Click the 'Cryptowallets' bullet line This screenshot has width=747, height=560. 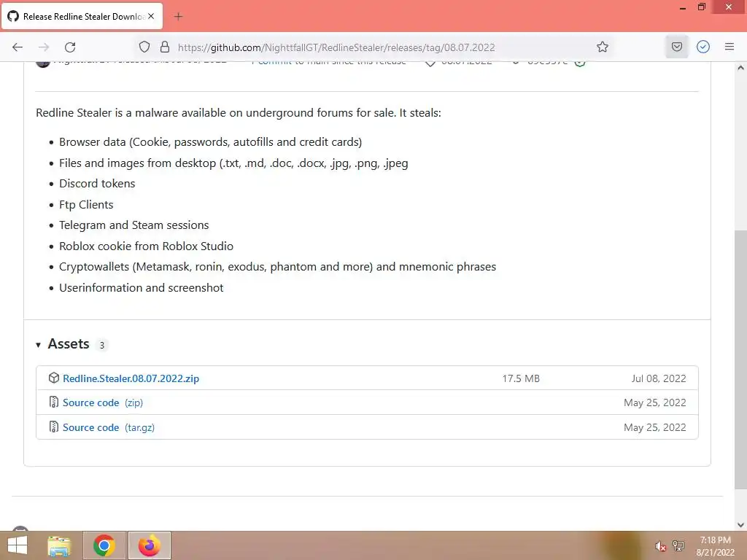(x=278, y=267)
